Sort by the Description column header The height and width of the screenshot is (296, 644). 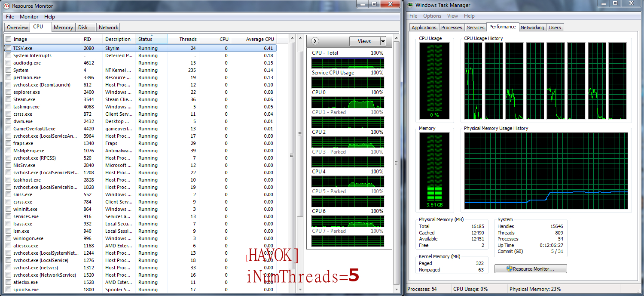point(119,39)
